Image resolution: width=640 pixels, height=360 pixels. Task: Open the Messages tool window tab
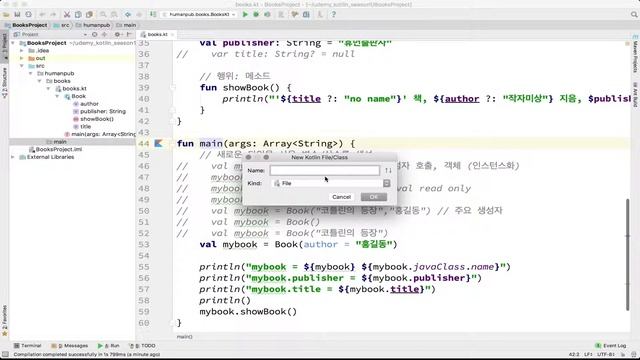[69, 346]
